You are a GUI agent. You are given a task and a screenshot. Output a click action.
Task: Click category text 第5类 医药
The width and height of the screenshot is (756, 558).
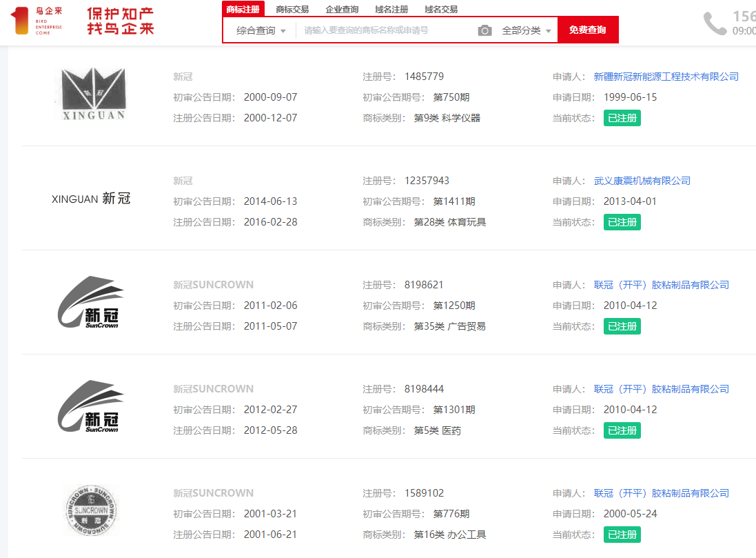(438, 430)
